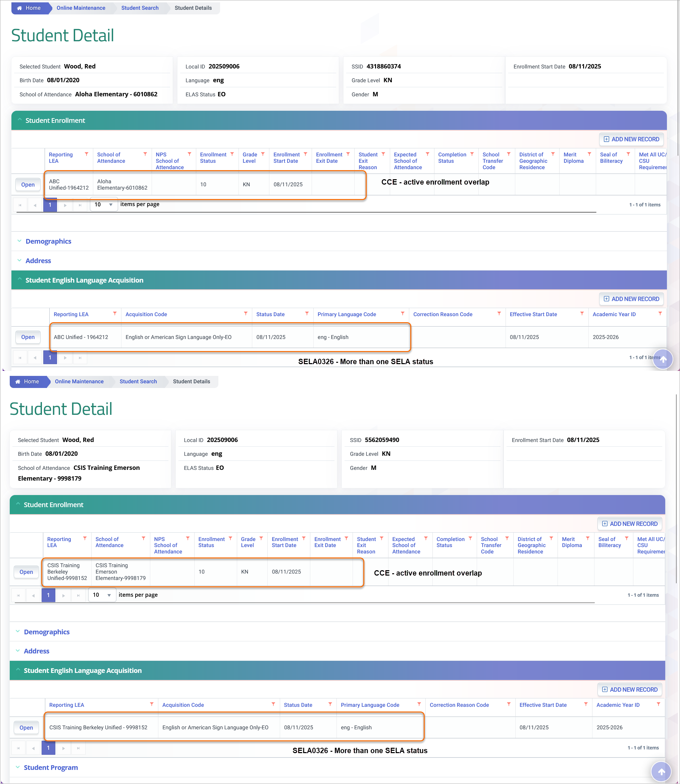Open Online Maintenance breadcrumb in the top page
680x784 pixels.
click(x=81, y=8)
